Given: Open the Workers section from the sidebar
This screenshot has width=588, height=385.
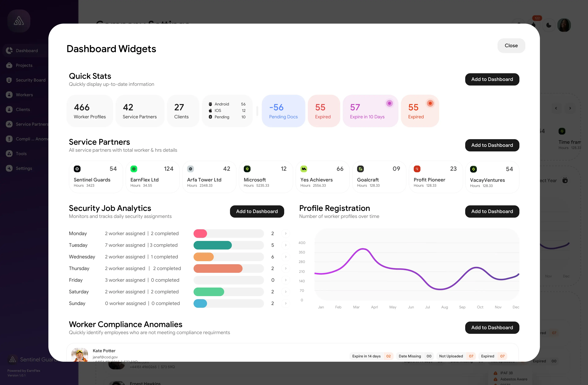Looking at the screenshot, I should pos(24,95).
